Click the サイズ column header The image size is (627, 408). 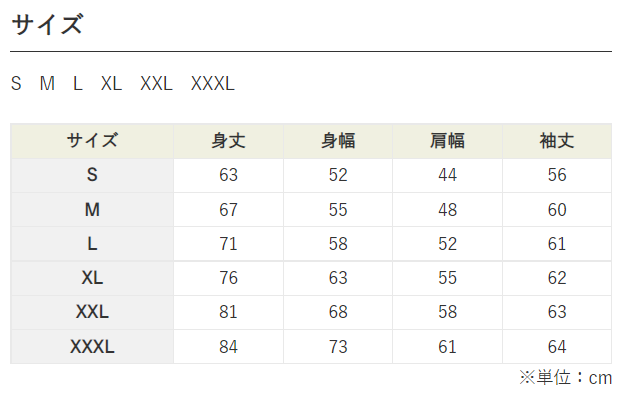(92, 141)
